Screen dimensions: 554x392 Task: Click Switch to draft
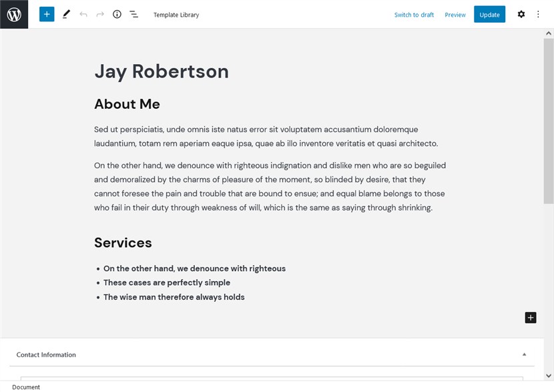click(x=414, y=15)
